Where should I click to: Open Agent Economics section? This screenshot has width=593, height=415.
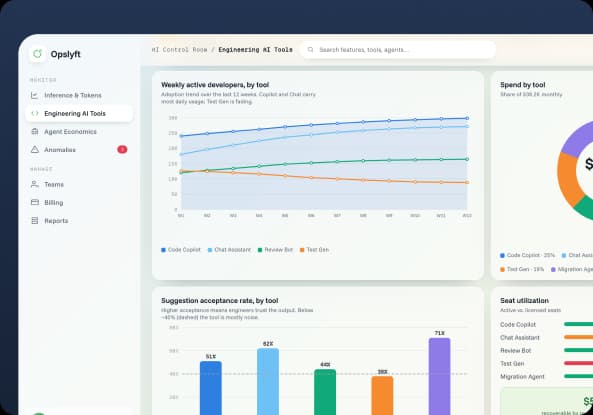point(79,132)
